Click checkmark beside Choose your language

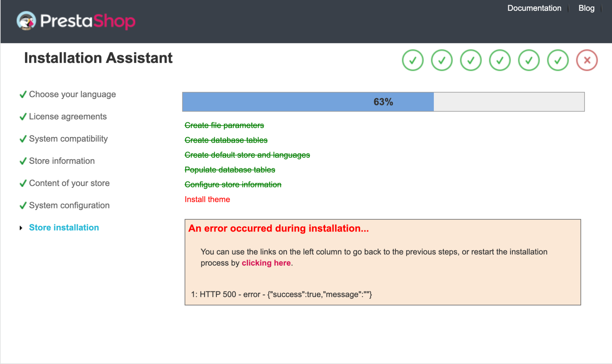pyautogui.click(x=23, y=95)
